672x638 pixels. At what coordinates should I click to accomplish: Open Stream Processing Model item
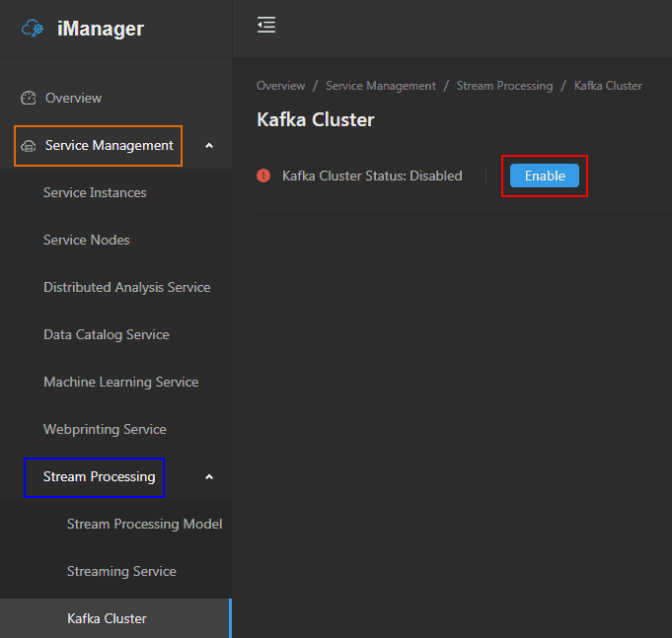point(144,524)
